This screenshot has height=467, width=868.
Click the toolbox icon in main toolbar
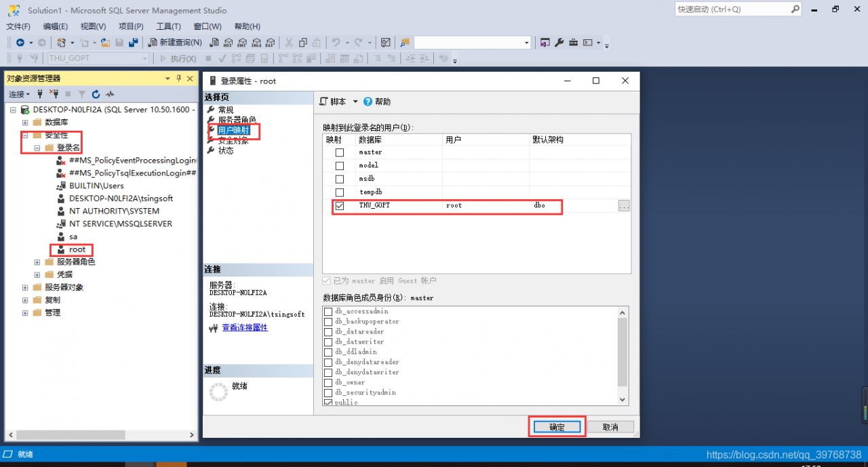tap(573, 42)
